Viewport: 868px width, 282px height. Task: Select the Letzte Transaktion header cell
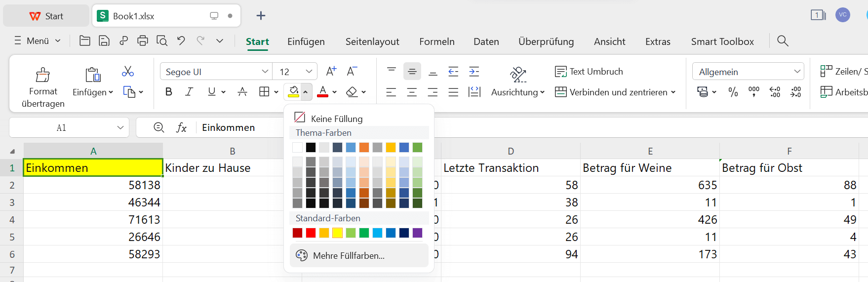pyautogui.click(x=510, y=168)
